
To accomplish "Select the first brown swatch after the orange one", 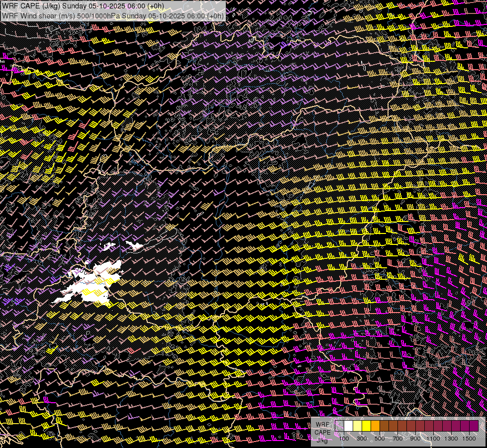I will (x=385, y=426).
